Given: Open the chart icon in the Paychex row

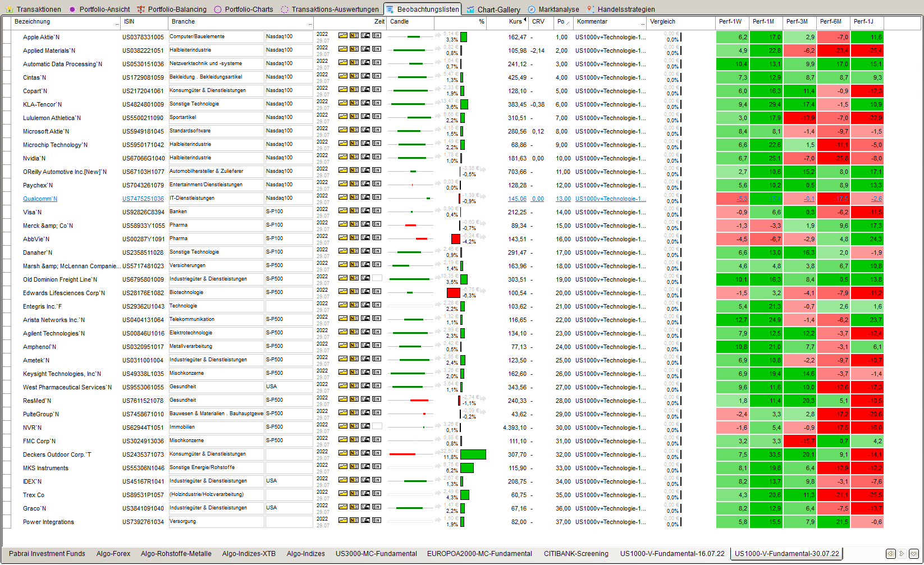Looking at the screenshot, I should coord(343,183).
